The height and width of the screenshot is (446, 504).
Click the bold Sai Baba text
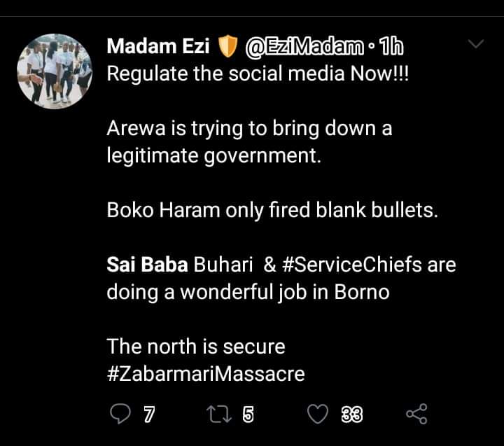(146, 265)
